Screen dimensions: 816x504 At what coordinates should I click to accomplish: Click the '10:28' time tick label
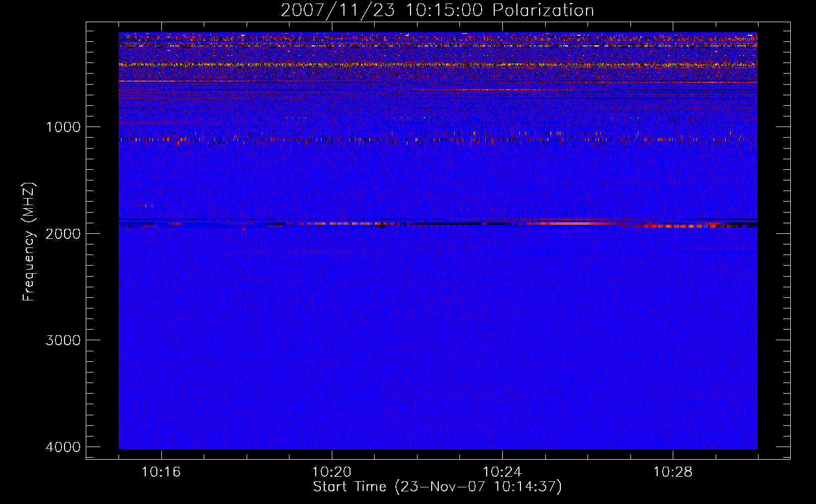[x=673, y=472]
